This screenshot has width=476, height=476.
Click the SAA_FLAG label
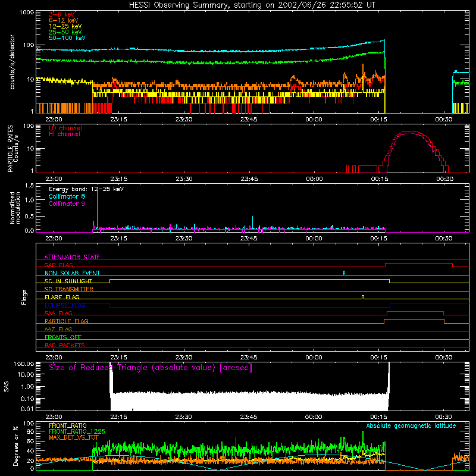(58, 313)
